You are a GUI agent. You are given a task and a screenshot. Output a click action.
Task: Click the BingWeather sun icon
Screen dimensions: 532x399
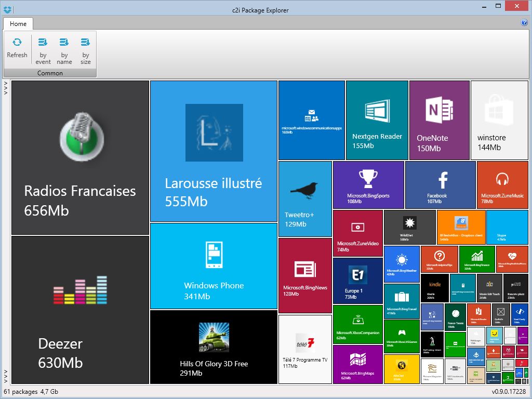402,260
